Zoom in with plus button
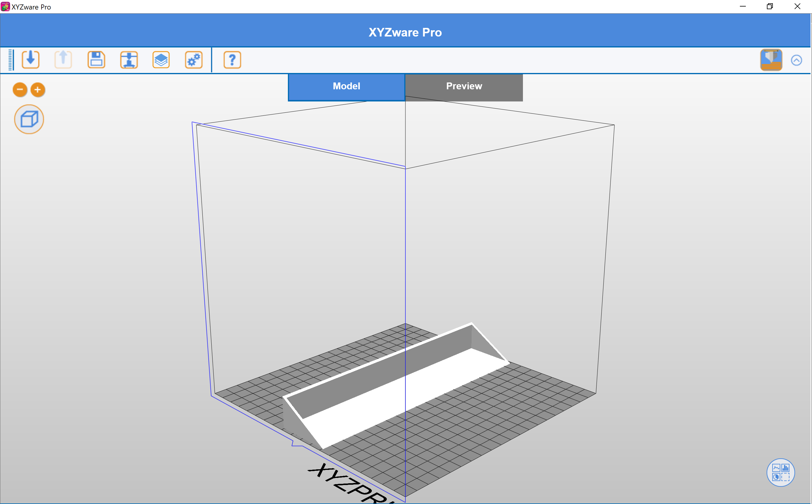The image size is (812, 504). (x=38, y=90)
